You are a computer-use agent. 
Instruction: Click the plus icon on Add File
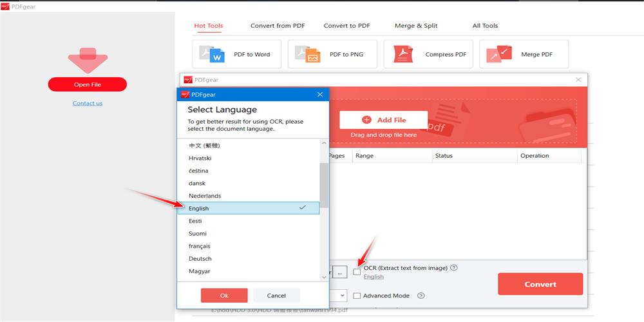[x=366, y=120]
